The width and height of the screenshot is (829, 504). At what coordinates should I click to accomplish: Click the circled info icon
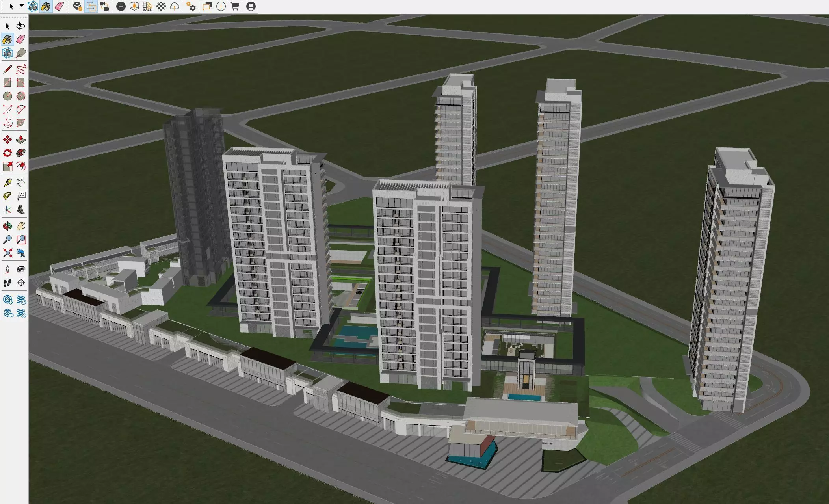coord(221,6)
